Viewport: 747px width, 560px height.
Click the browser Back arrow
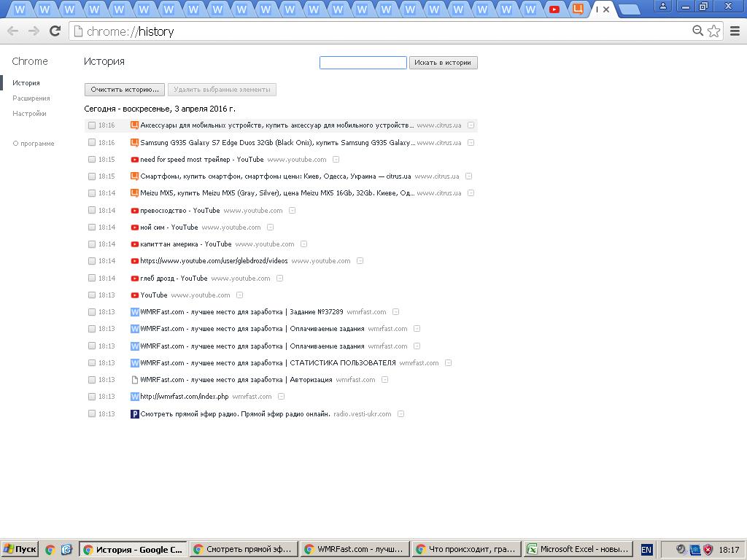point(13,31)
